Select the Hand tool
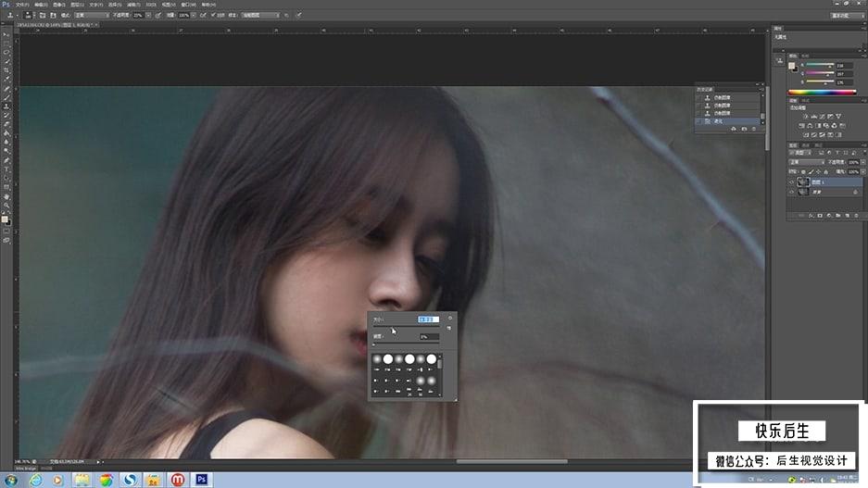 [6, 196]
